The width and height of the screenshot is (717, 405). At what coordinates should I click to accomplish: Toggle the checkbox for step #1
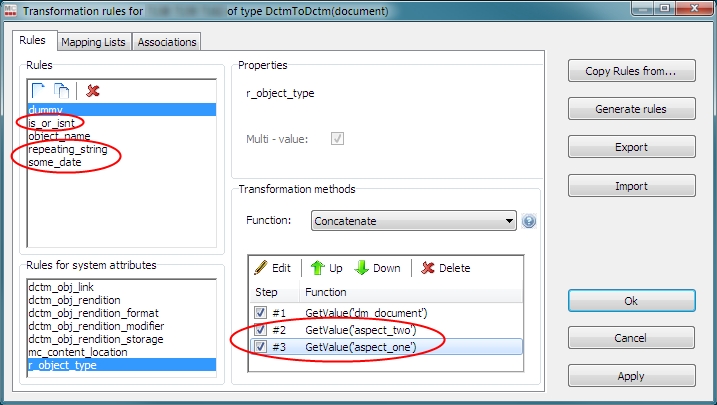[260, 313]
